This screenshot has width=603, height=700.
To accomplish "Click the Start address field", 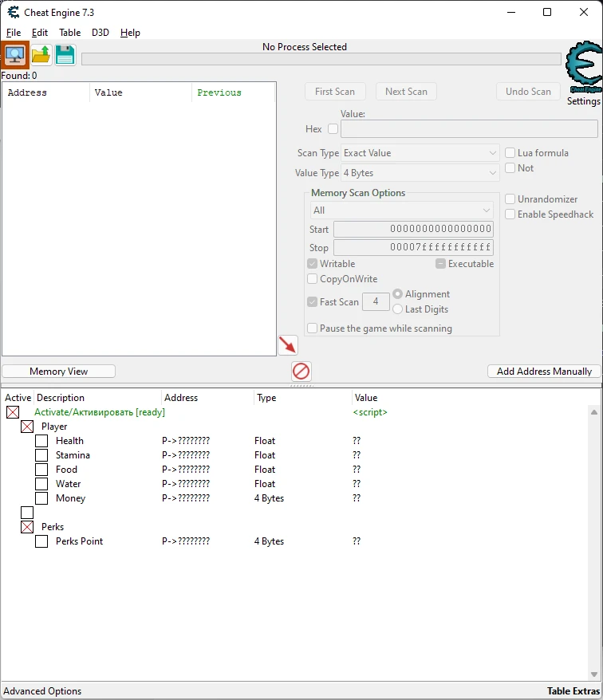I will [x=414, y=229].
